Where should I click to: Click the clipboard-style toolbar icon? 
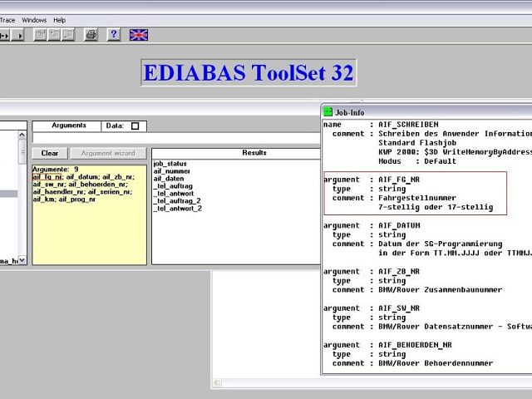pyautogui.click(x=40, y=35)
